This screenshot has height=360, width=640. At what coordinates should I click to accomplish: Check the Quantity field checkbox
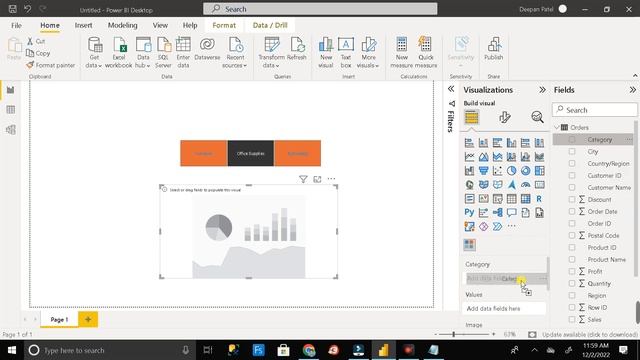coord(572,283)
